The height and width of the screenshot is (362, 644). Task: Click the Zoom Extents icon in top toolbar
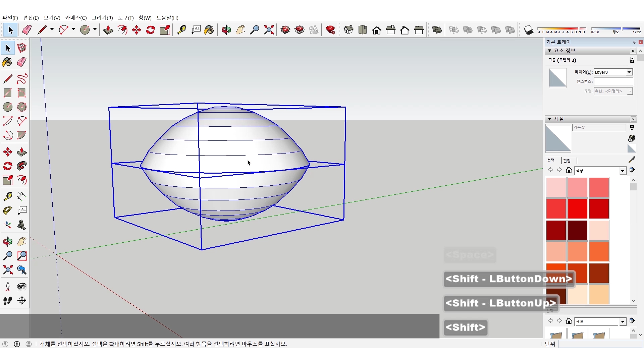pyautogui.click(x=269, y=30)
